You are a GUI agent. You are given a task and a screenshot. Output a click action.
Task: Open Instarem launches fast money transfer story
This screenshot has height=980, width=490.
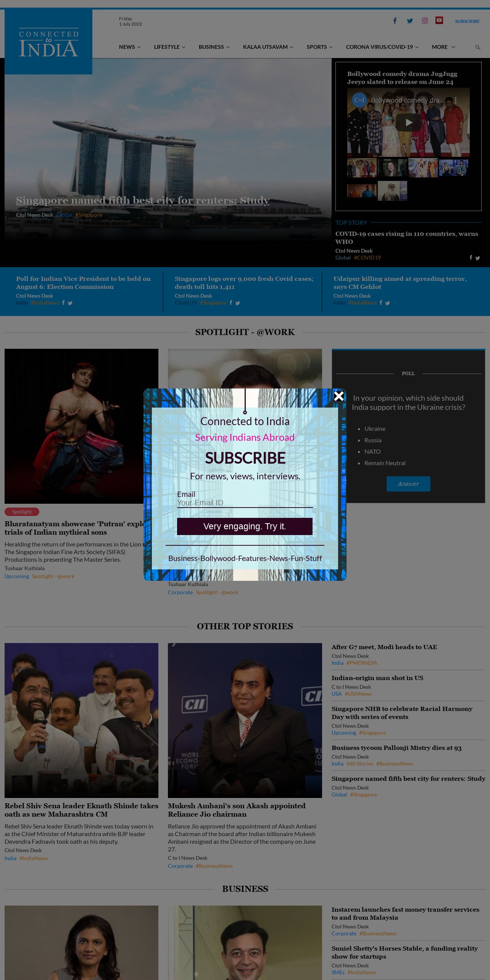click(405, 914)
